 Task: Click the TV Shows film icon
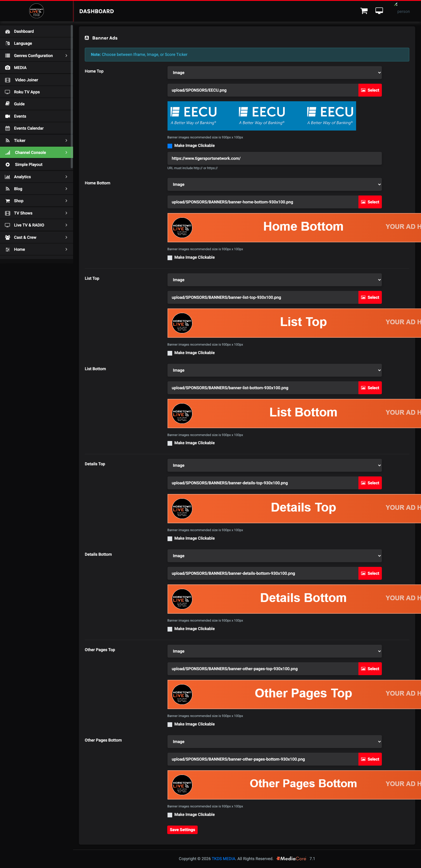click(7, 213)
